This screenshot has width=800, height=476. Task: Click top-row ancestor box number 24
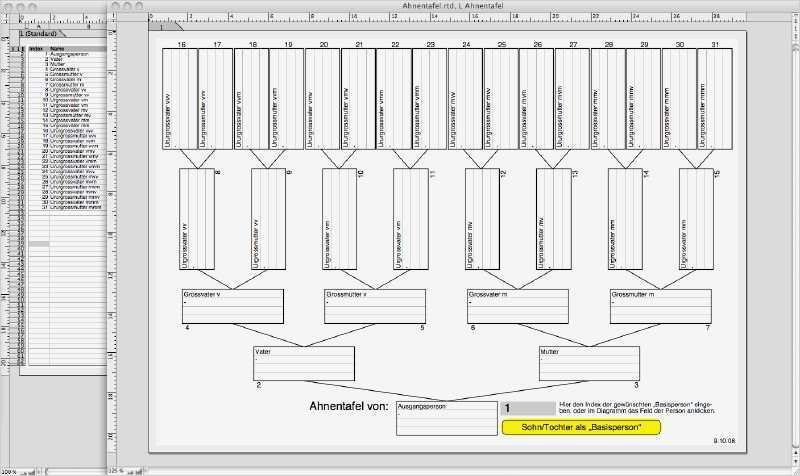[465, 99]
